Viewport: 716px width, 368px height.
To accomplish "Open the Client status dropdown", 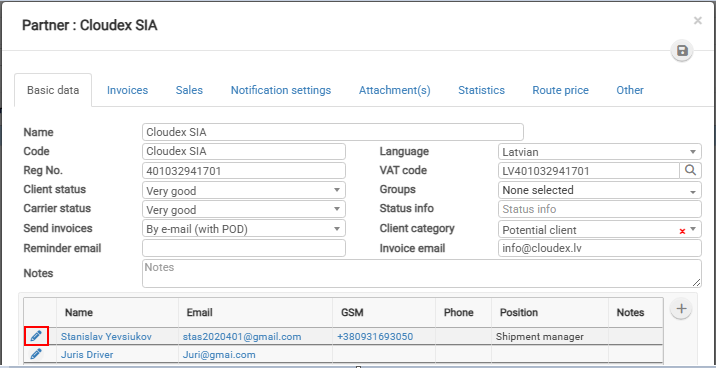I will pos(244,190).
